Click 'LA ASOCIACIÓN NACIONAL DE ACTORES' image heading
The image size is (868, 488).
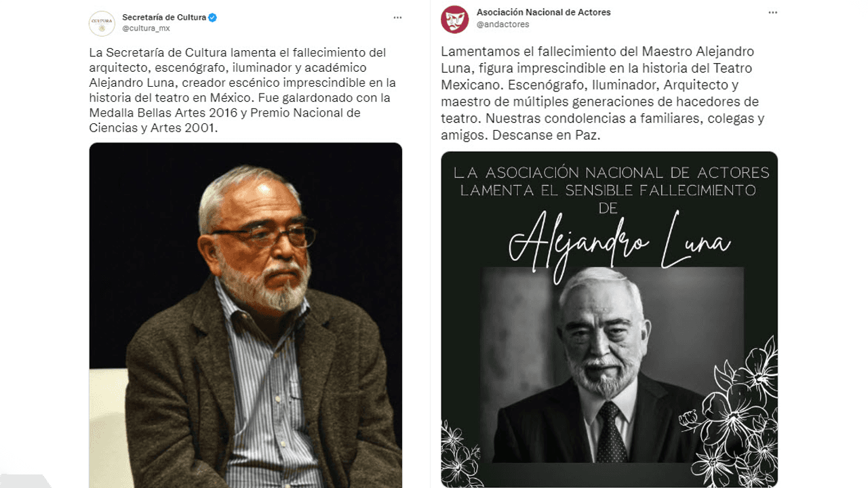(x=612, y=173)
